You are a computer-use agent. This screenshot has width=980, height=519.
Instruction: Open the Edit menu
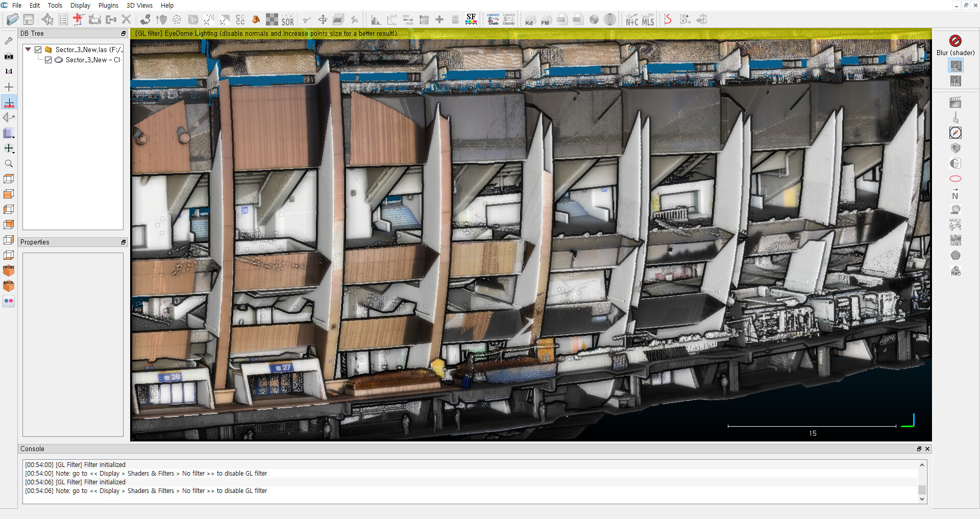tap(35, 5)
